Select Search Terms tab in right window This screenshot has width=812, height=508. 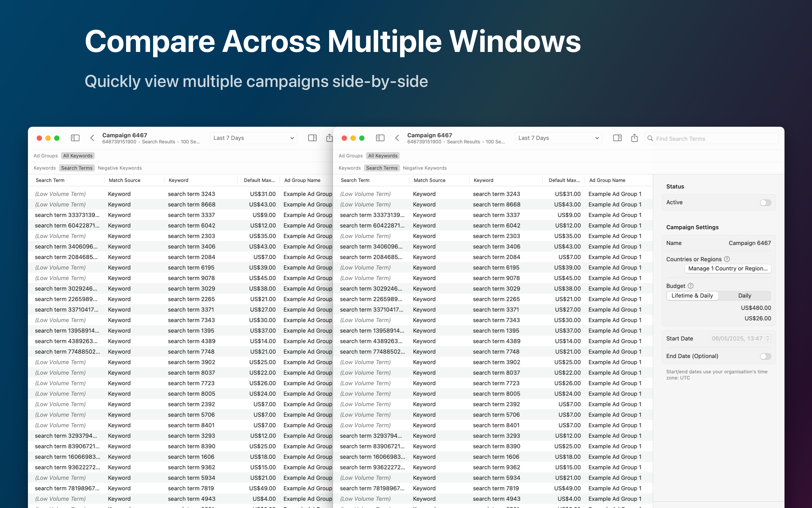click(382, 168)
